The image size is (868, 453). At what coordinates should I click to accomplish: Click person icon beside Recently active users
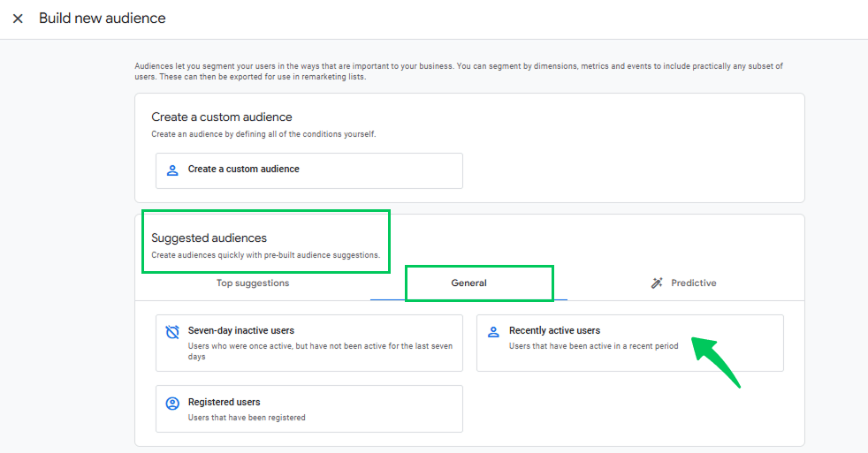point(493,332)
